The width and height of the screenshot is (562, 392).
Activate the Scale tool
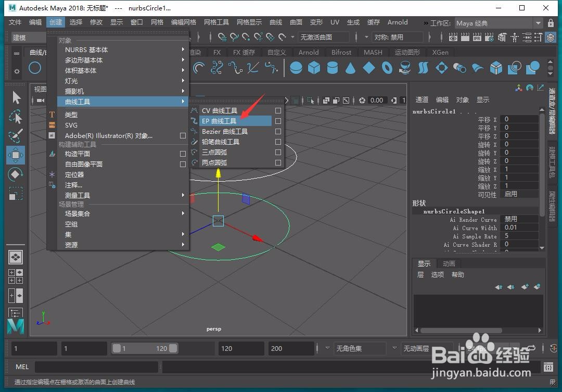pos(16,194)
